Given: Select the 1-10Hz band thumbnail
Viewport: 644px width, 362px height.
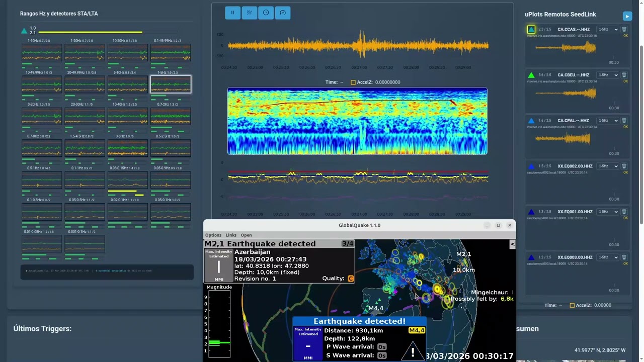Looking at the screenshot, I should pos(42,53).
